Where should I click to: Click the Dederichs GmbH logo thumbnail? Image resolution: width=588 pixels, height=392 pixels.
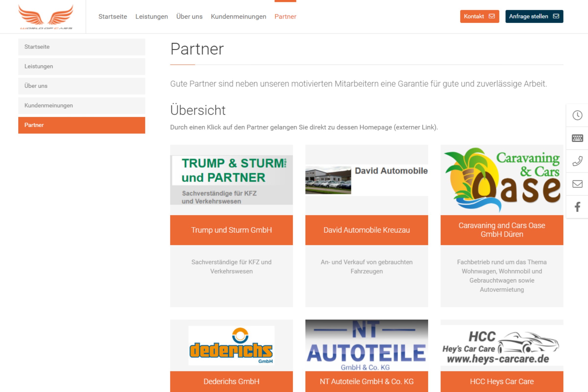tap(231, 345)
